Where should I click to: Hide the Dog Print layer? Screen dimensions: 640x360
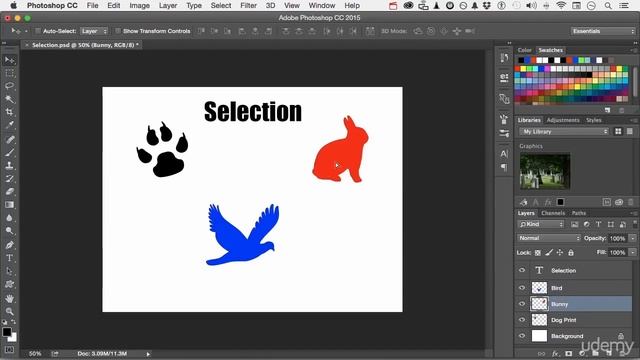[x=522, y=320]
